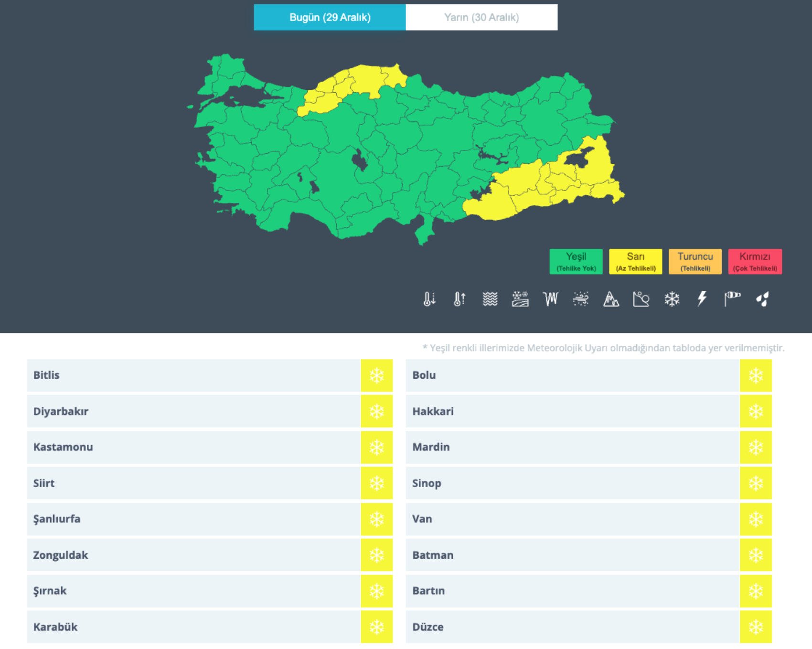The image size is (812, 649).
Task: Click the rain drops warning icon
Action: click(x=762, y=299)
